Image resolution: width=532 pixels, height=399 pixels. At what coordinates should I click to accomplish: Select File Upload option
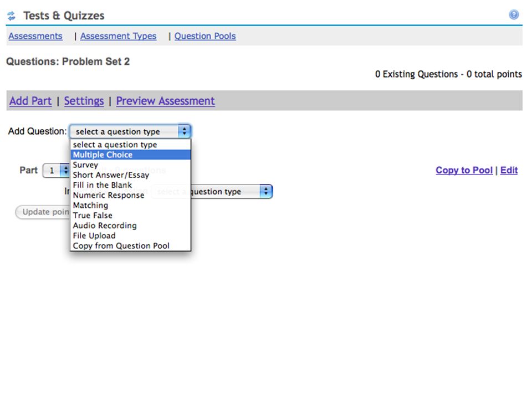131,236
